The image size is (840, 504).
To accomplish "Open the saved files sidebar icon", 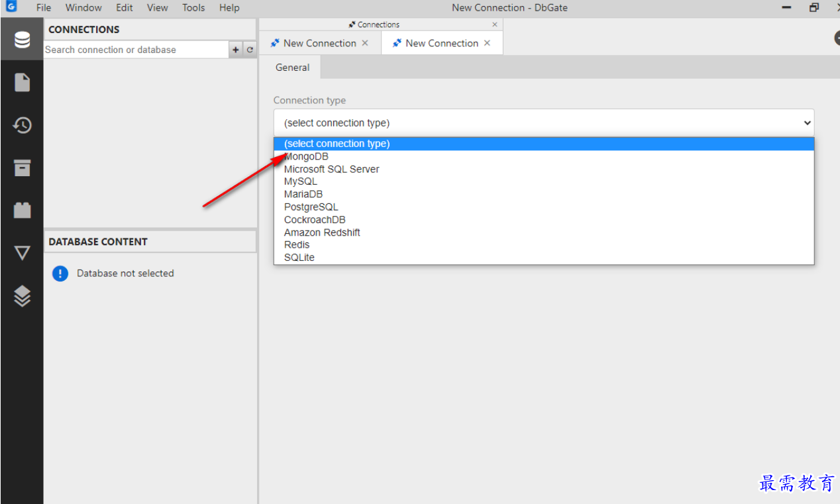I will (22, 82).
